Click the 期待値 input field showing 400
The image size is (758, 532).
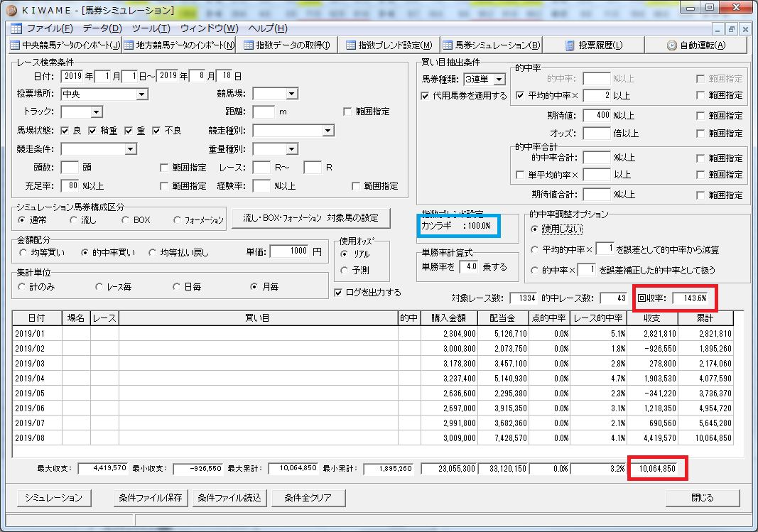pyautogui.click(x=597, y=116)
